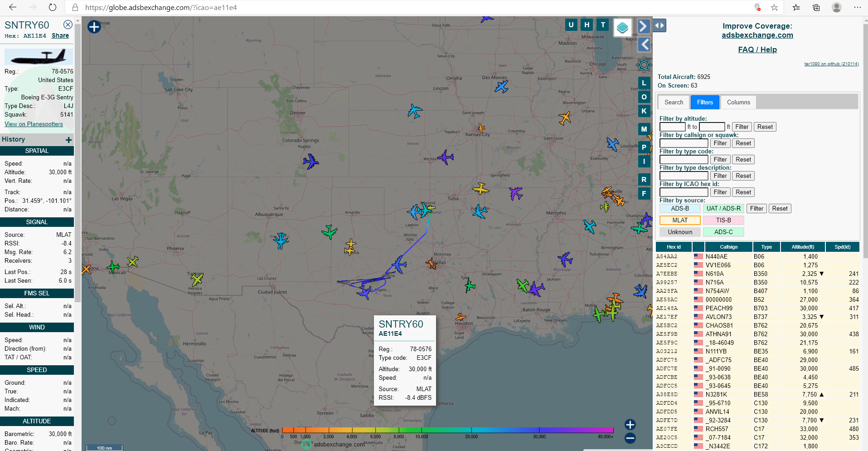
Task: Toggle the sidebar width double-arrow button
Action: (x=659, y=25)
